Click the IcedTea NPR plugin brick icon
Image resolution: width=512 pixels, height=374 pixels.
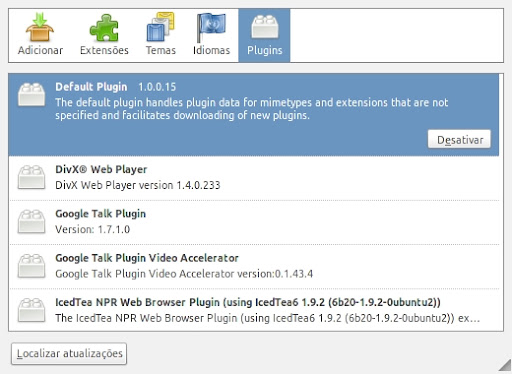tap(31, 310)
